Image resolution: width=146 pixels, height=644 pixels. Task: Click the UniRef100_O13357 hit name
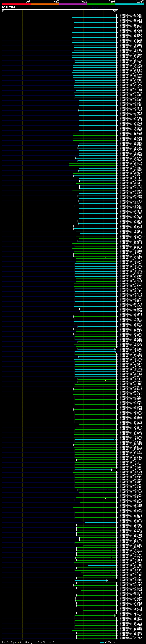point(131,308)
